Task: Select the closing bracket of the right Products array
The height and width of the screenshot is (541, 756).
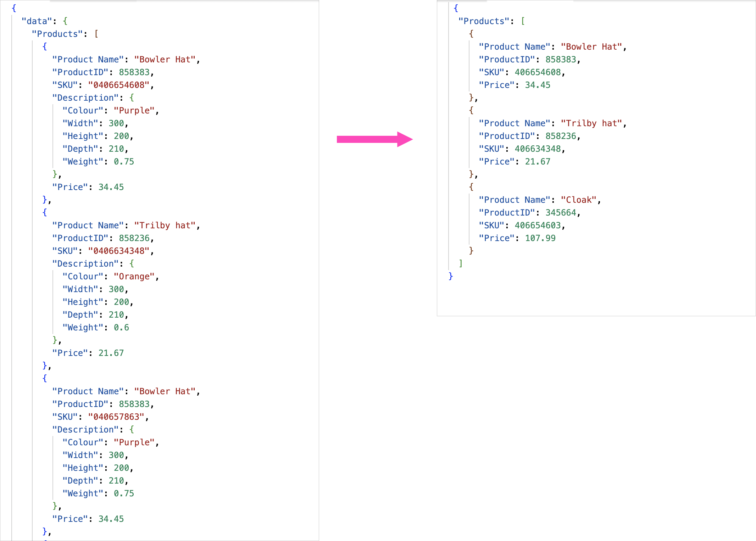Action: [461, 263]
